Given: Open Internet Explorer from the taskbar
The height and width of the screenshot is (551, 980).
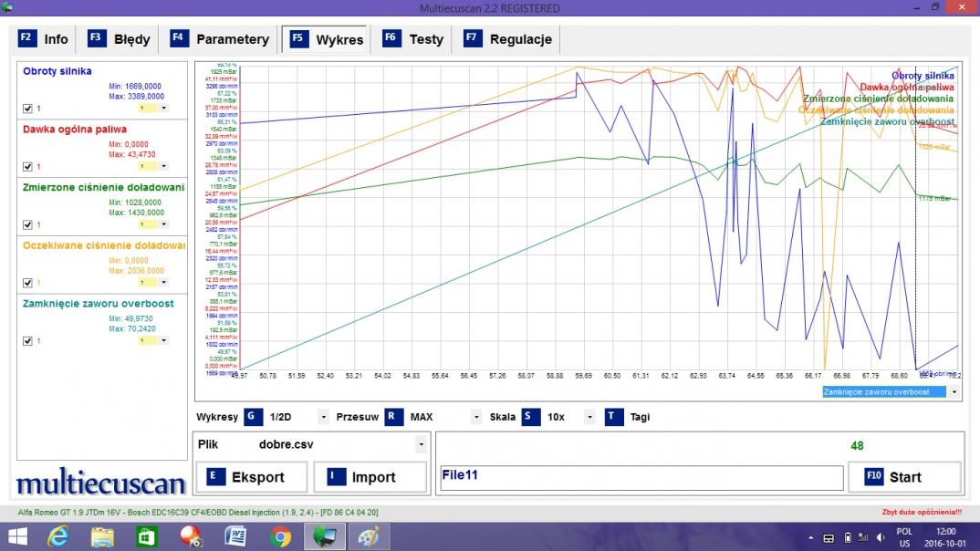Looking at the screenshot, I should [59, 536].
